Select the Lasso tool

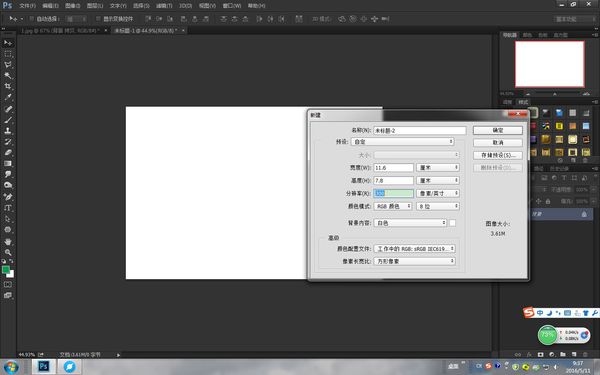click(x=8, y=65)
